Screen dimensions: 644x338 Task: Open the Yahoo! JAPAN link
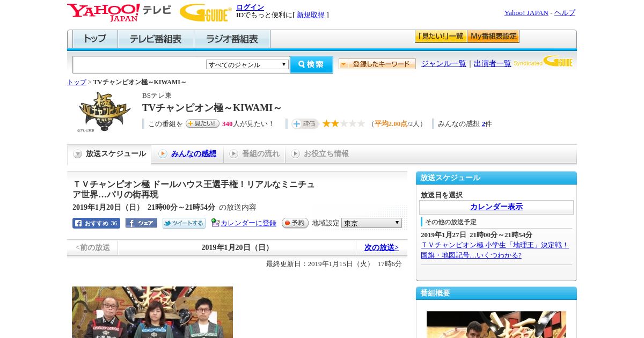tap(526, 13)
